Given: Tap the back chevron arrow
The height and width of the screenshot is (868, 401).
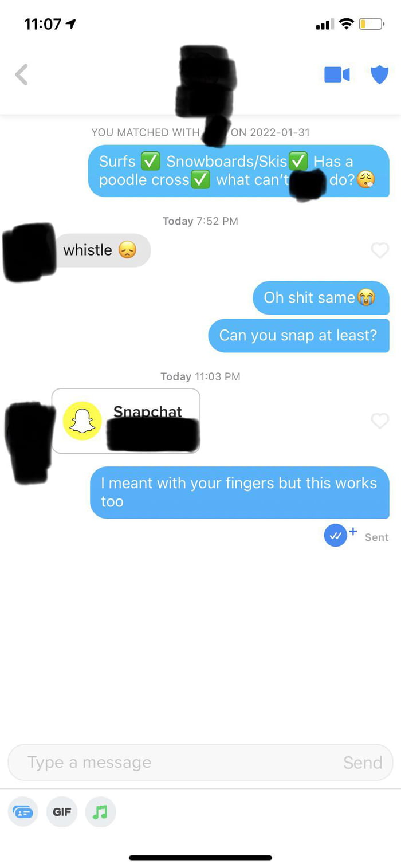Looking at the screenshot, I should tap(22, 74).
